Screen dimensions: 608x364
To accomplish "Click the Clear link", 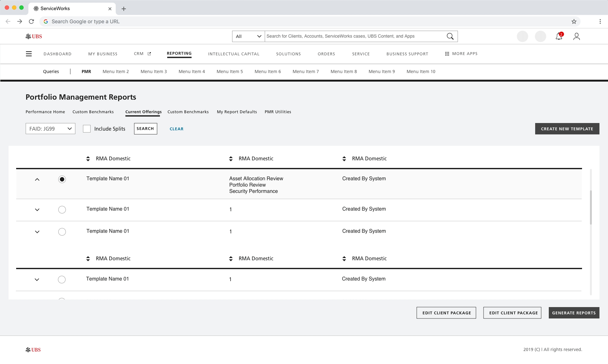I will tap(176, 129).
